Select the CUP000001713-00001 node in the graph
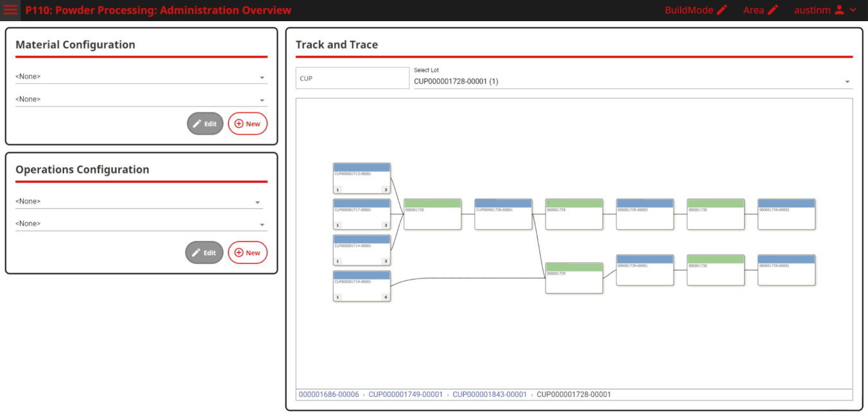This screenshot has height=417, width=868. pos(362,178)
